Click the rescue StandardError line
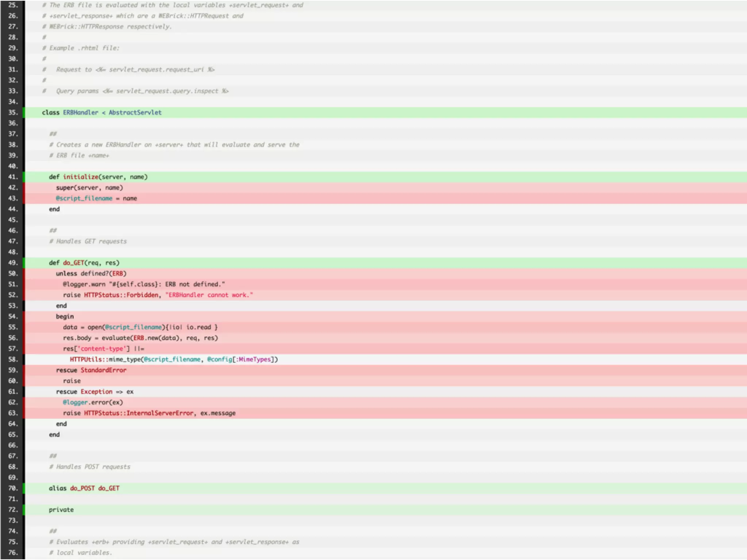 (x=91, y=370)
